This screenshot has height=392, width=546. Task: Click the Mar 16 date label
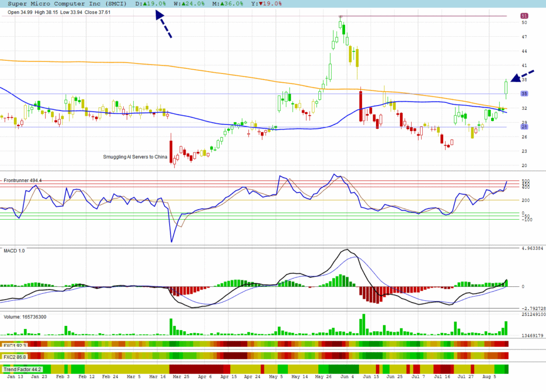[157, 377]
